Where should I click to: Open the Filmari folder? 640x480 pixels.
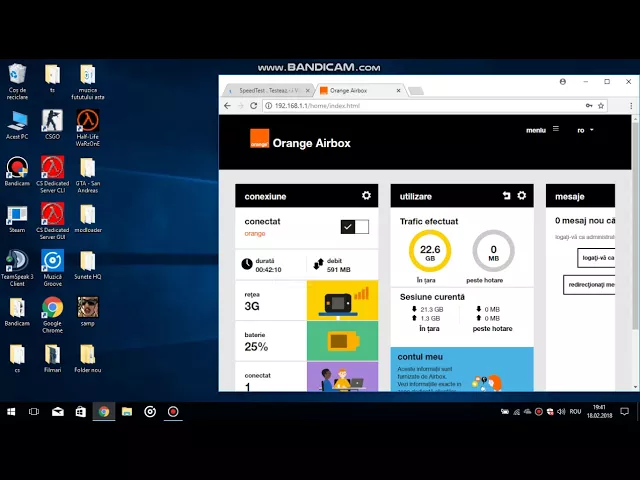(52, 358)
